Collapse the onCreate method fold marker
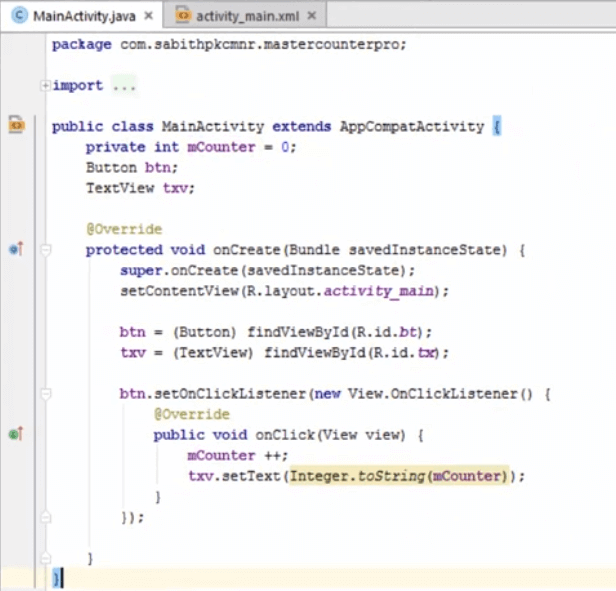Image resolution: width=616 pixels, height=591 pixels. 46,250
